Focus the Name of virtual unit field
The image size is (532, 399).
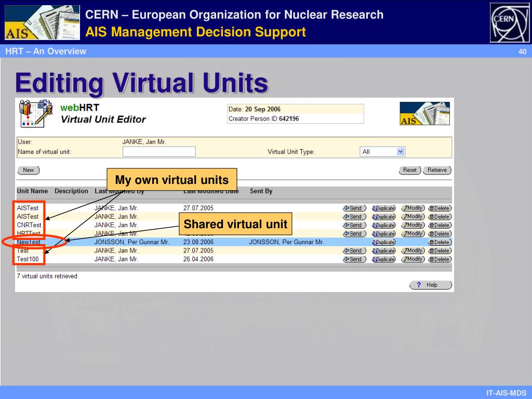(159, 152)
